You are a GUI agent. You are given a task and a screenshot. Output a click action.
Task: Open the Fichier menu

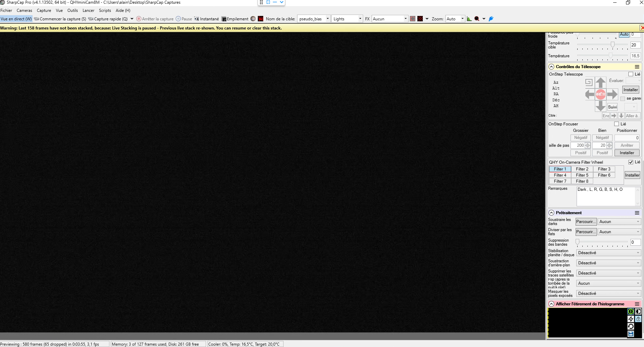pyautogui.click(x=6, y=11)
